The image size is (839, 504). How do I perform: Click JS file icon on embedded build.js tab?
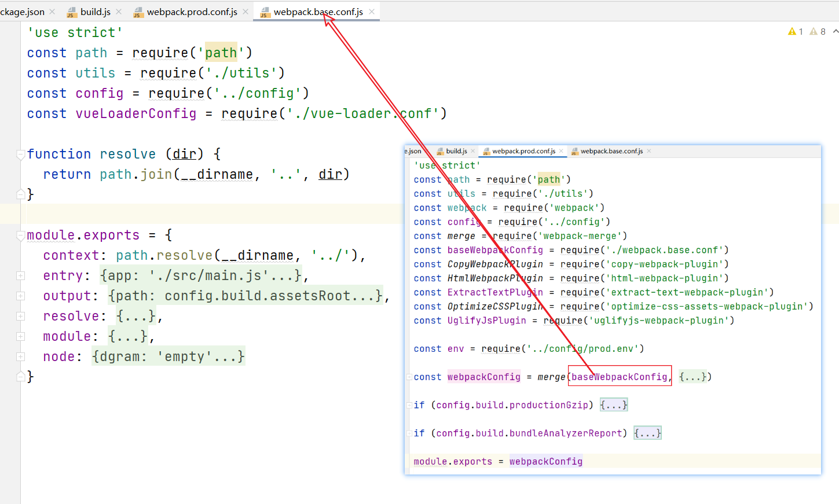tap(441, 152)
